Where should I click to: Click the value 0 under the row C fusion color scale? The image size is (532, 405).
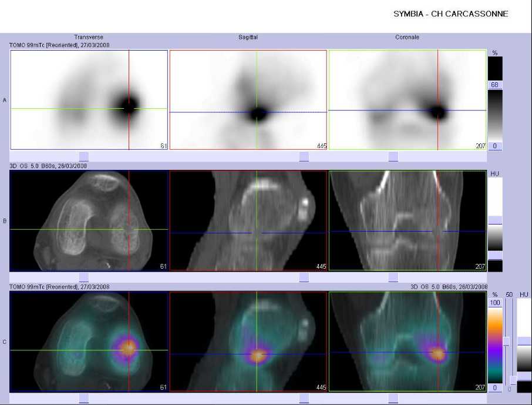click(x=495, y=388)
